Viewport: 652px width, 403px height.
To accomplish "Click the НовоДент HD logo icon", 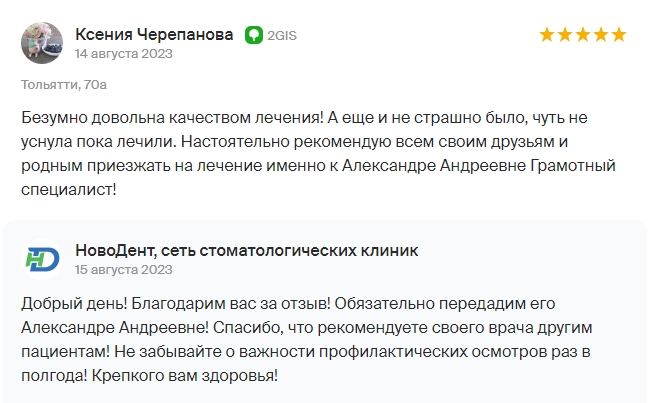I will [x=42, y=259].
